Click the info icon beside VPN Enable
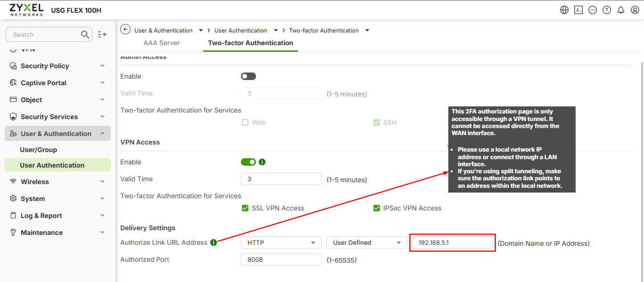644x282 pixels. 262,162
